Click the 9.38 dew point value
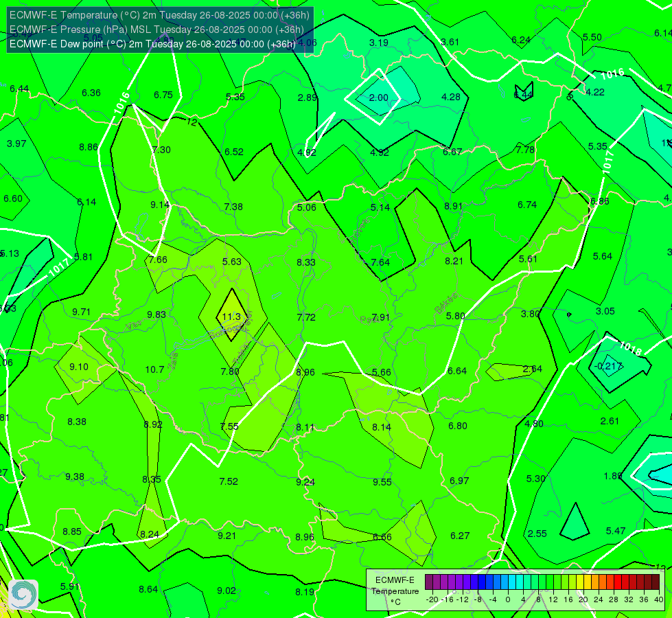The image size is (672, 618). [75, 477]
